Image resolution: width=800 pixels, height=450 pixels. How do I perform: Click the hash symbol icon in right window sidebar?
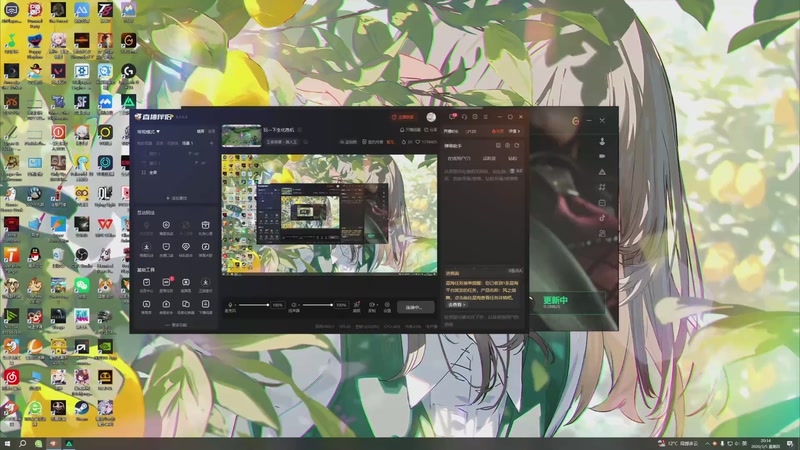pos(602,187)
